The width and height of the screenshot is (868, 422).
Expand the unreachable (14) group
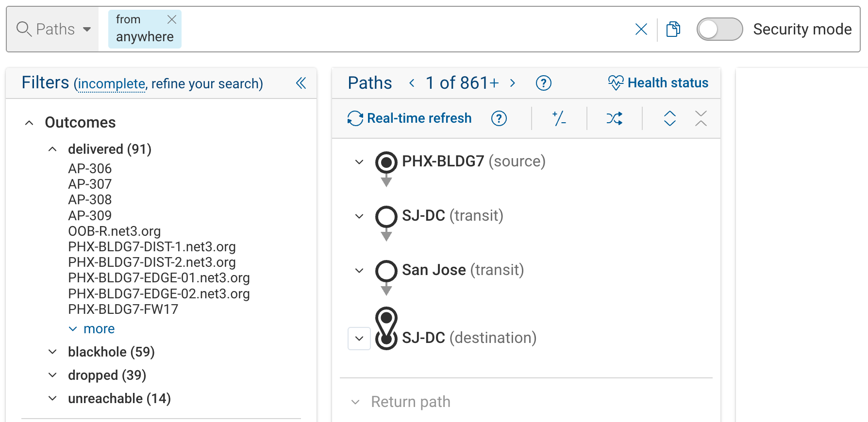tap(52, 398)
